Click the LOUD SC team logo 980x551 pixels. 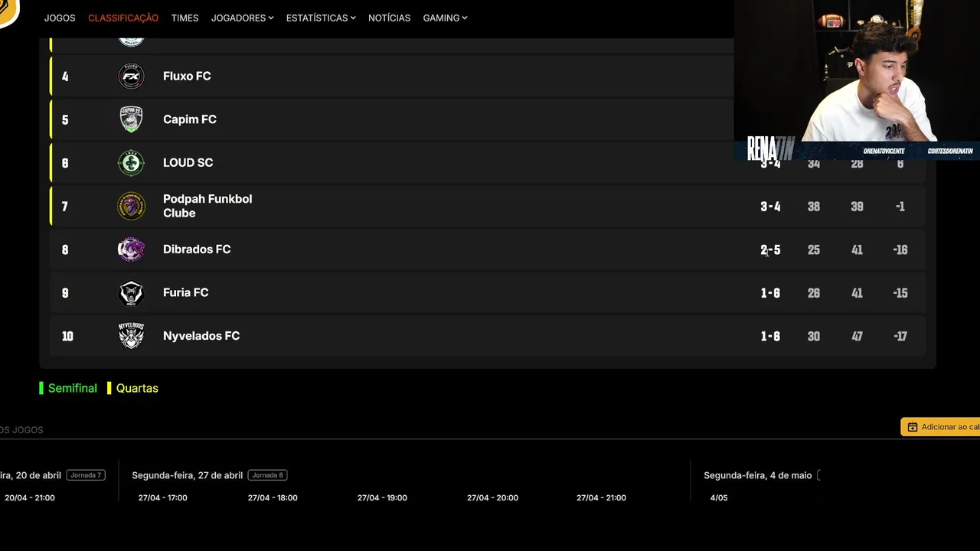pos(131,163)
